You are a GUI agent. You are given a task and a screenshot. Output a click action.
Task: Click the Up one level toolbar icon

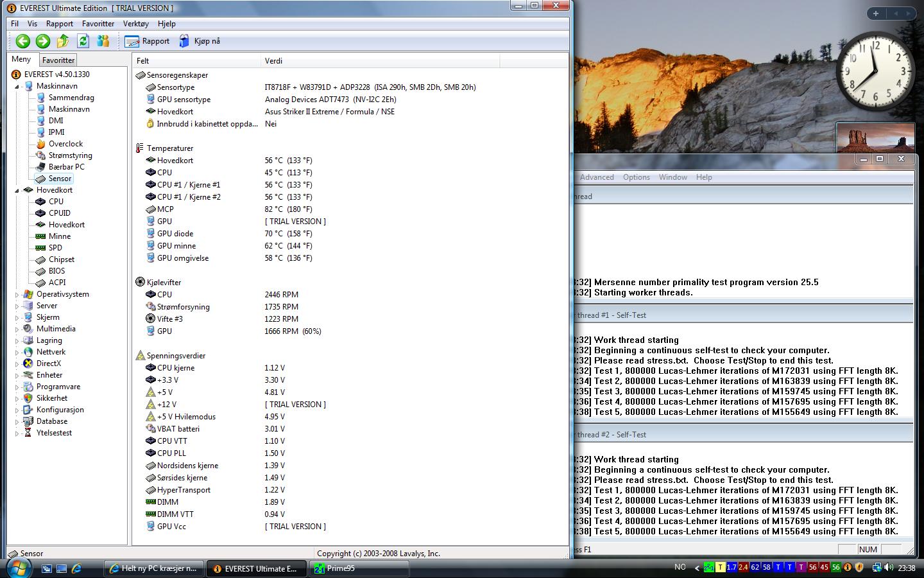(63, 41)
